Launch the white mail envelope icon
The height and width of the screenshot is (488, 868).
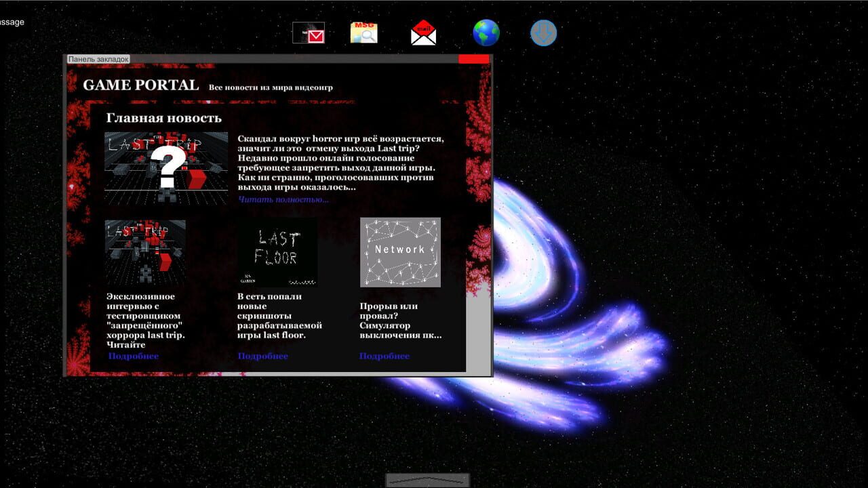[x=424, y=33]
